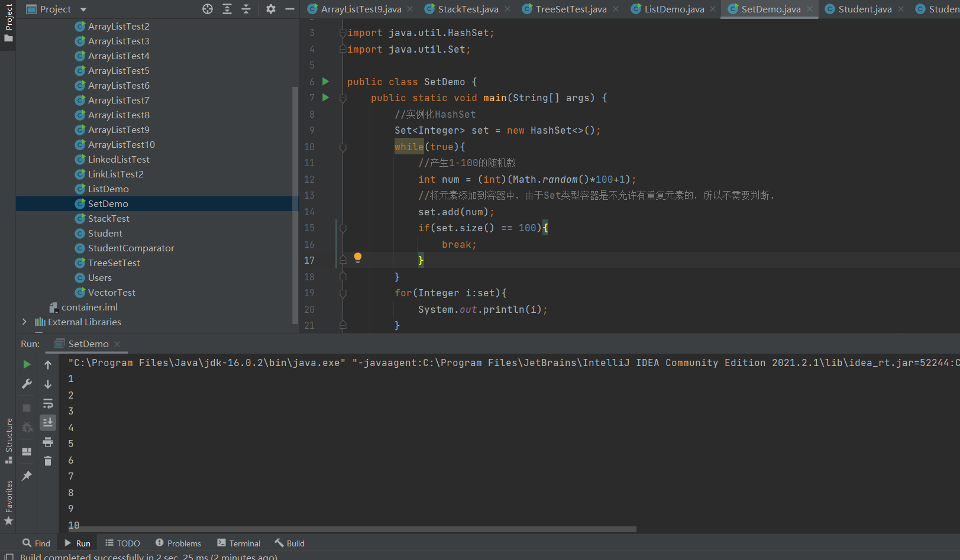This screenshot has height=560, width=960.
Task: Open the Build tool window
Action: pos(289,543)
